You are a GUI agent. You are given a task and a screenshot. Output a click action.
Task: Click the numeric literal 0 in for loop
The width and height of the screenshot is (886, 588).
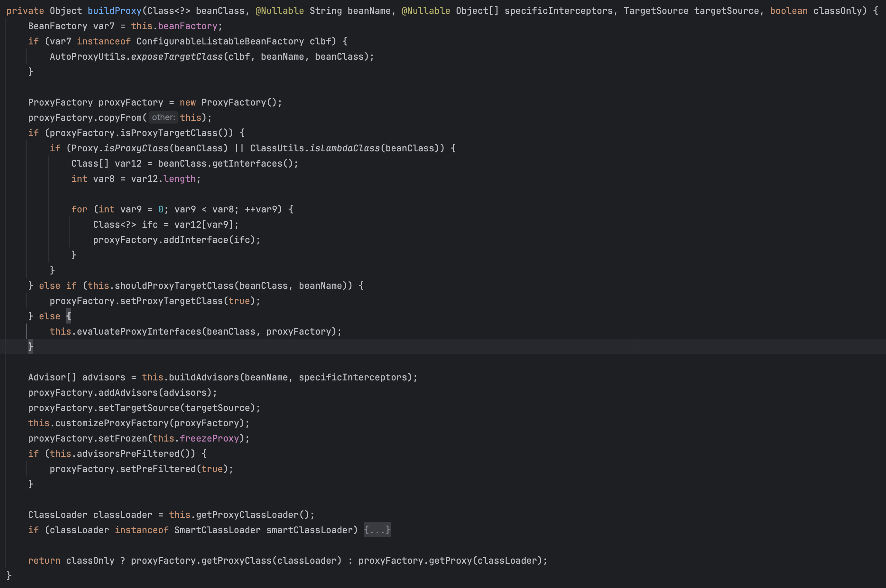tap(160, 209)
